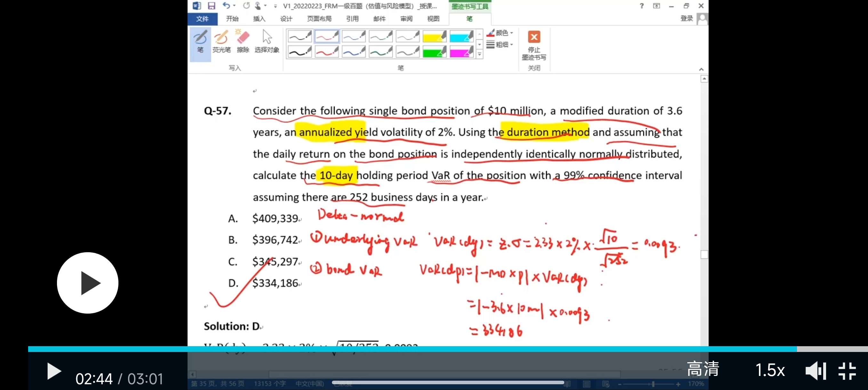Exit fullscreen with shrink icon

(847, 371)
